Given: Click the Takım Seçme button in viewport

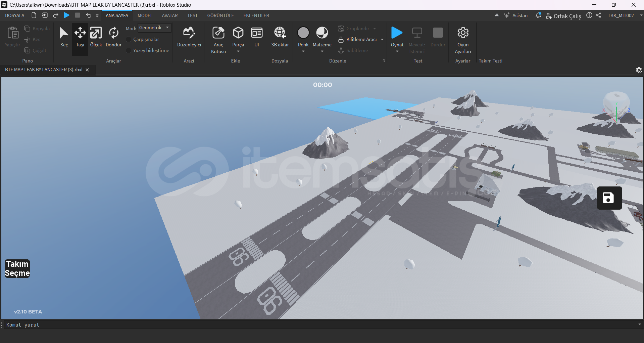Looking at the screenshot, I should click(x=17, y=268).
